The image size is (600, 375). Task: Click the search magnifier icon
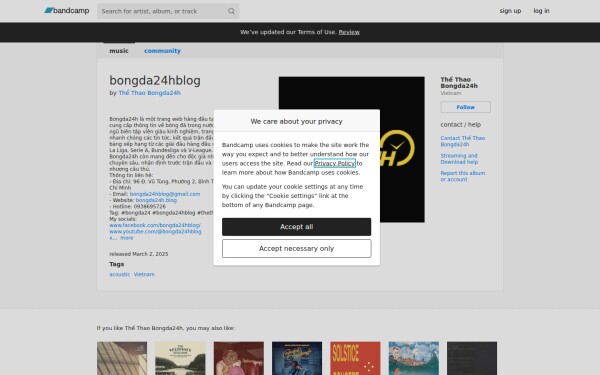[231, 11]
